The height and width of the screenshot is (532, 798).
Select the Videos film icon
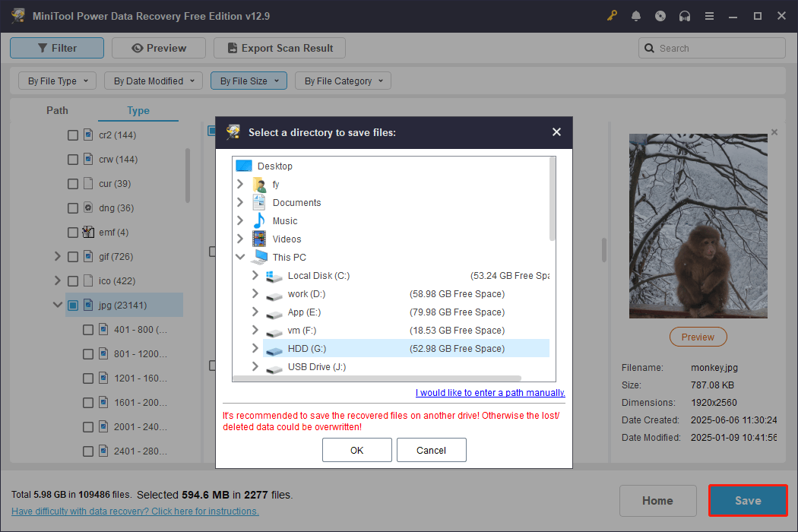click(259, 239)
